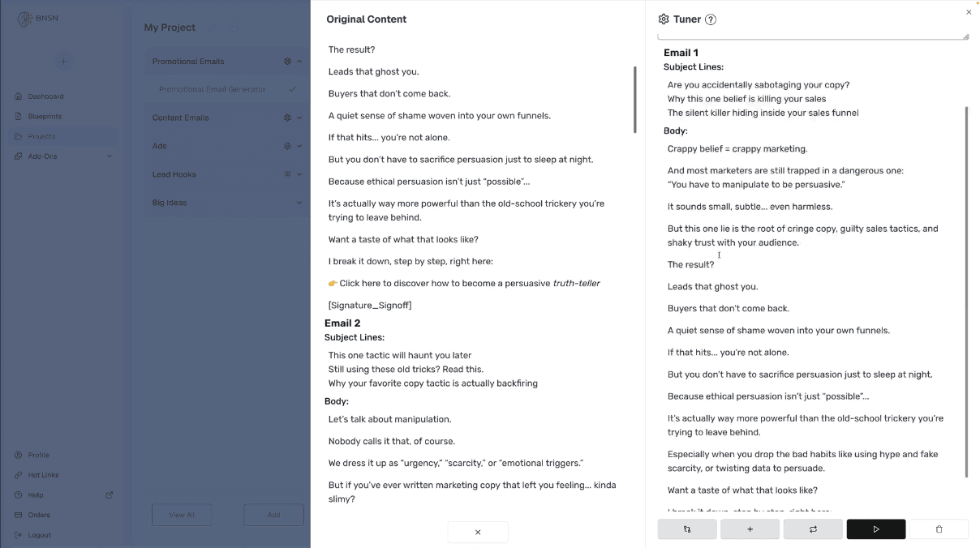Click the View All button
Screen dimensions: 980x548
click(182, 515)
